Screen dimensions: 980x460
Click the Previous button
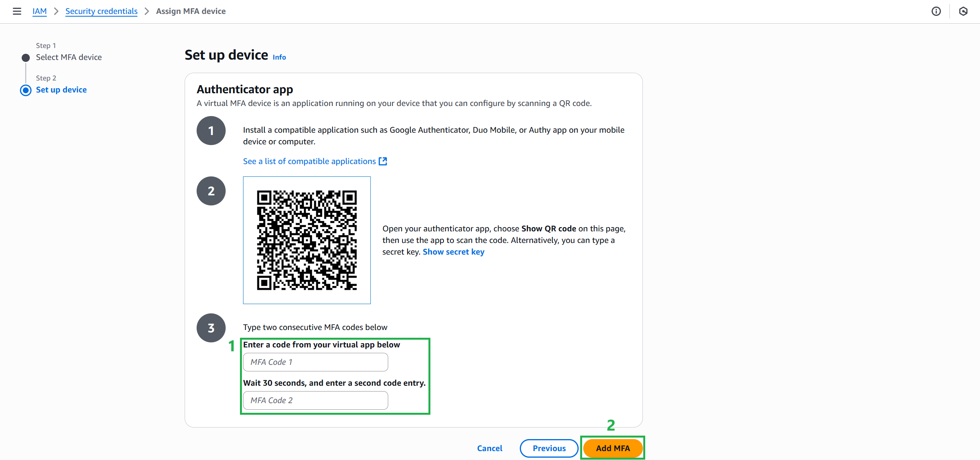tap(549, 448)
